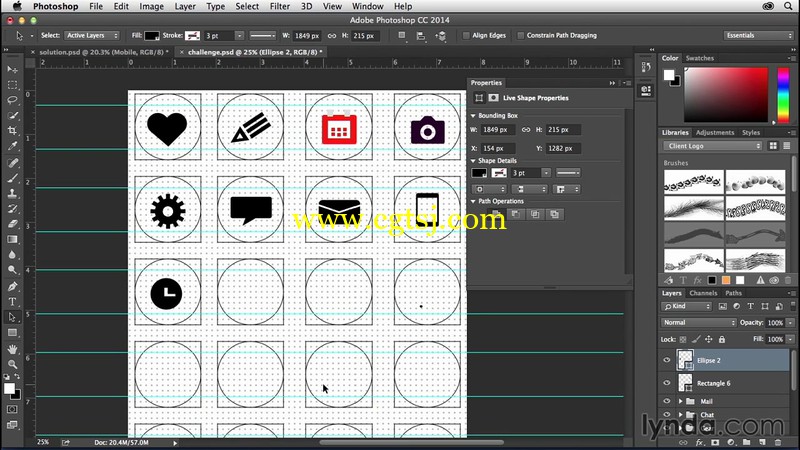The width and height of the screenshot is (800, 450).
Task: Expand the Mail layer group
Action: (x=680, y=402)
